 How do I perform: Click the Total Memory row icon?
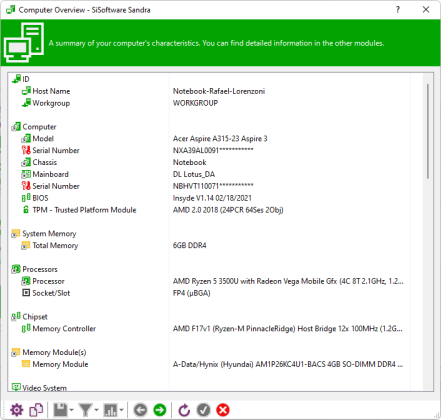click(x=26, y=245)
